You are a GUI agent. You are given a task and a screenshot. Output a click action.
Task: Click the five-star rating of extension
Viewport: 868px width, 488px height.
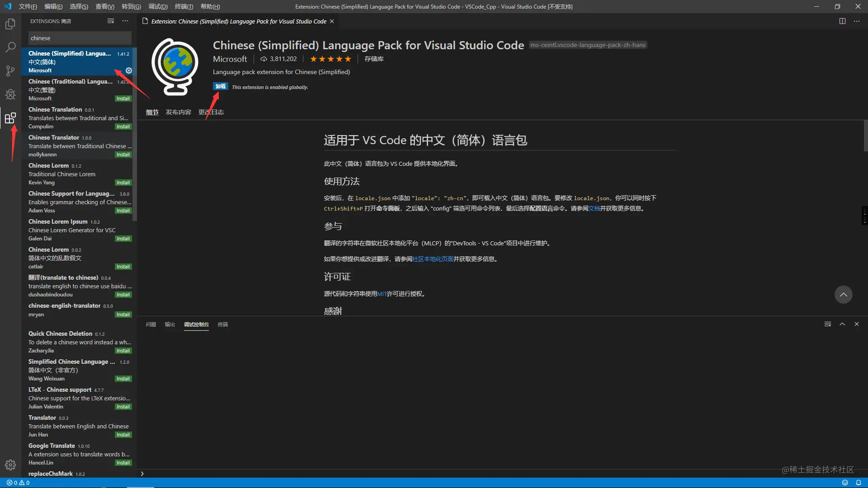point(330,59)
